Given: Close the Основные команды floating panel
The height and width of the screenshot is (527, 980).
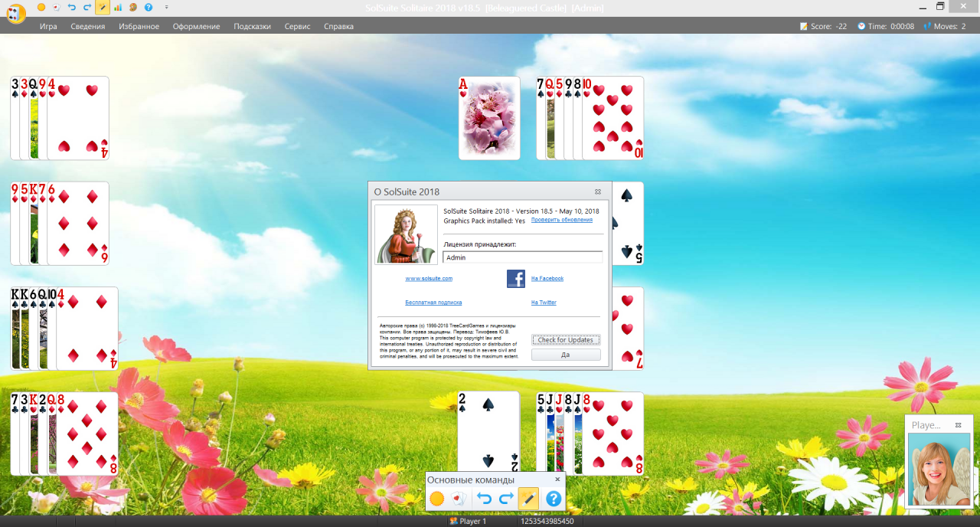Looking at the screenshot, I should pos(557,480).
